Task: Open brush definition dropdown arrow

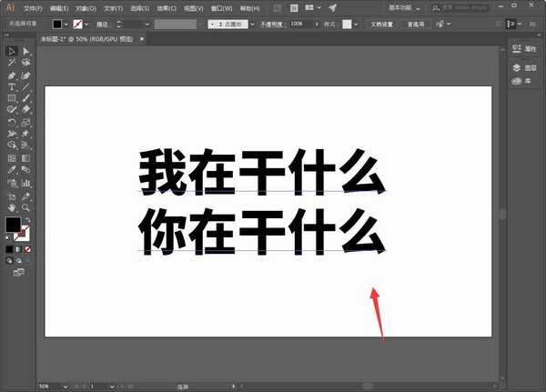Action: pyautogui.click(x=252, y=24)
